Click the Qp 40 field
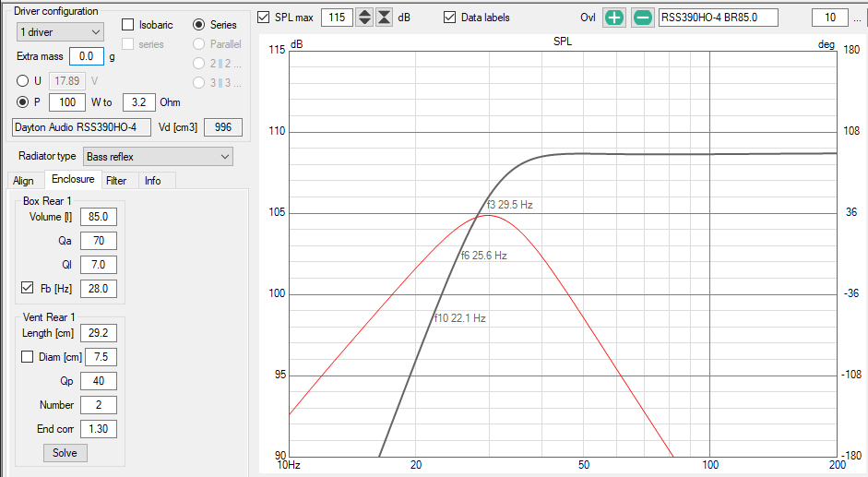Image resolution: width=868 pixels, height=477 pixels. [99, 381]
